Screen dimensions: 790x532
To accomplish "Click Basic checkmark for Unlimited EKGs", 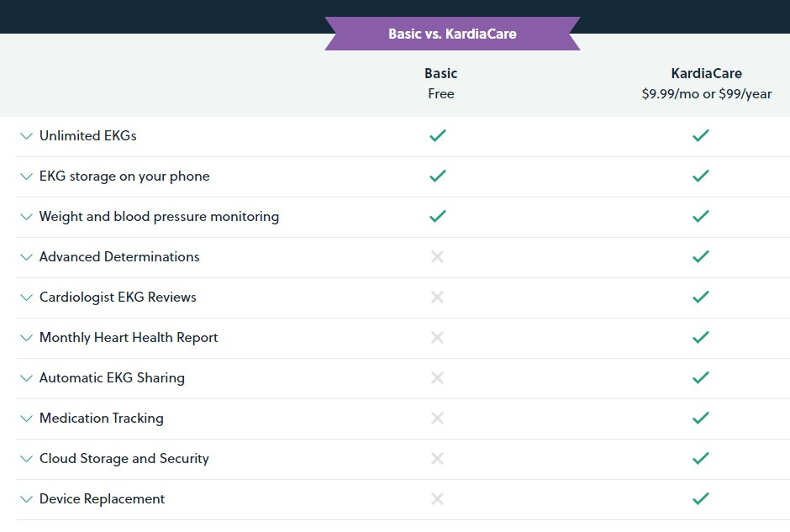I will [x=437, y=135].
